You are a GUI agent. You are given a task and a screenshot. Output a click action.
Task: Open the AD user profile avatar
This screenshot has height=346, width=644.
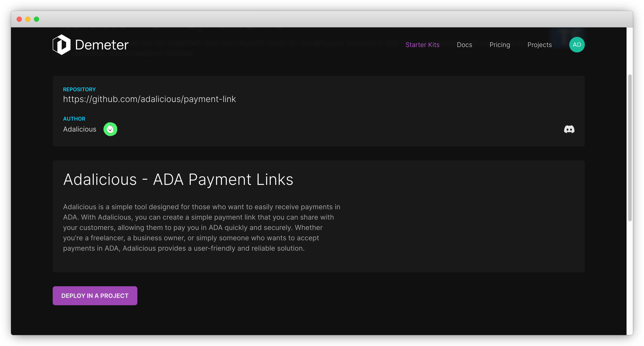tap(577, 45)
